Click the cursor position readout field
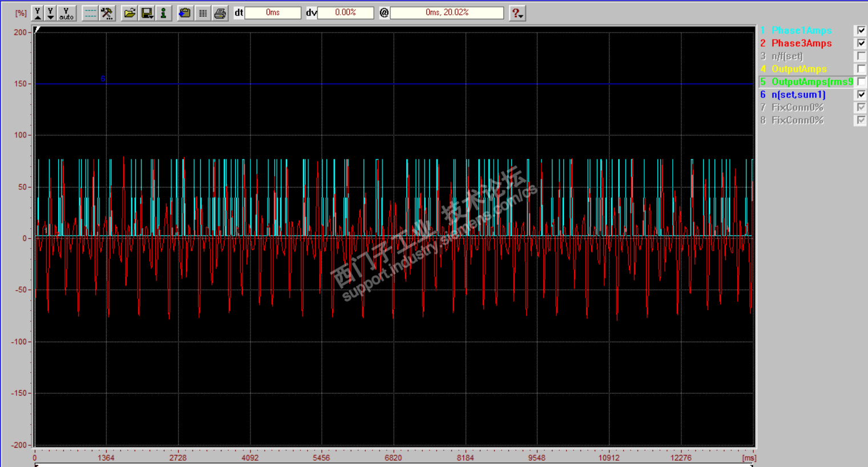This screenshot has width=868, height=467. tap(447, 13)
